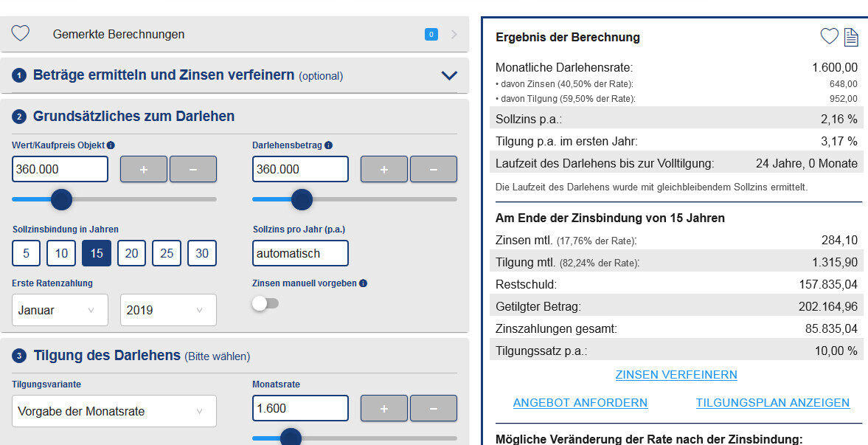
Task: Click the Monatsrate input field
Action: coord(300,408)
